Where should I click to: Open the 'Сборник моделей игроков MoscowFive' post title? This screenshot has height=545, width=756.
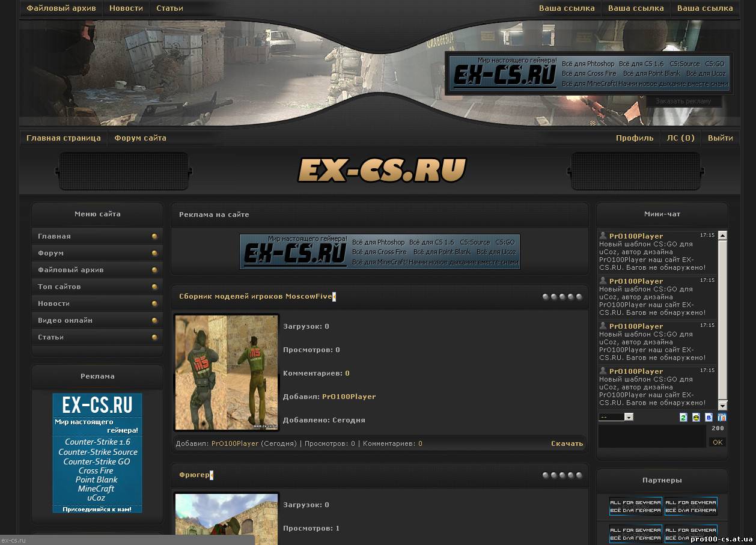[256, 297]
